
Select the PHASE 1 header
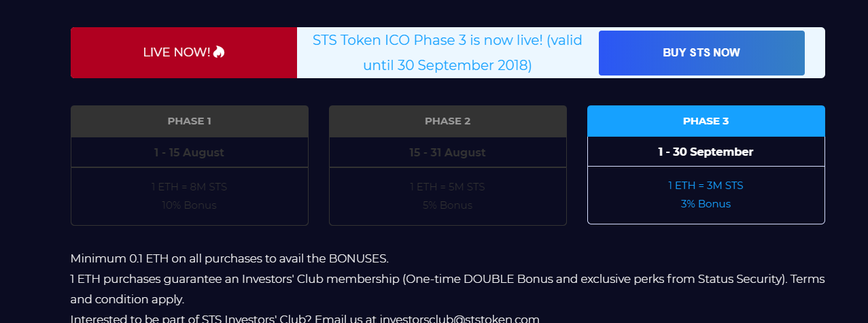(x=190, y=121)
